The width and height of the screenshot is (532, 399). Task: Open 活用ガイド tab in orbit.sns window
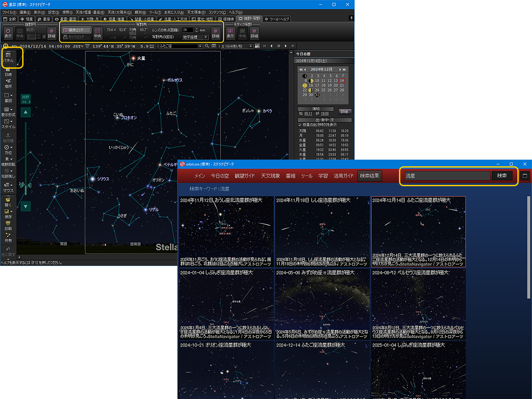click(x=344, y=176)
